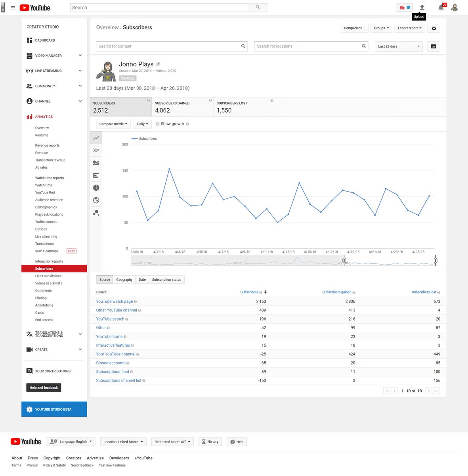Open the Daily interval dropdown
The image size is (468, 476).
click(143, 124)
